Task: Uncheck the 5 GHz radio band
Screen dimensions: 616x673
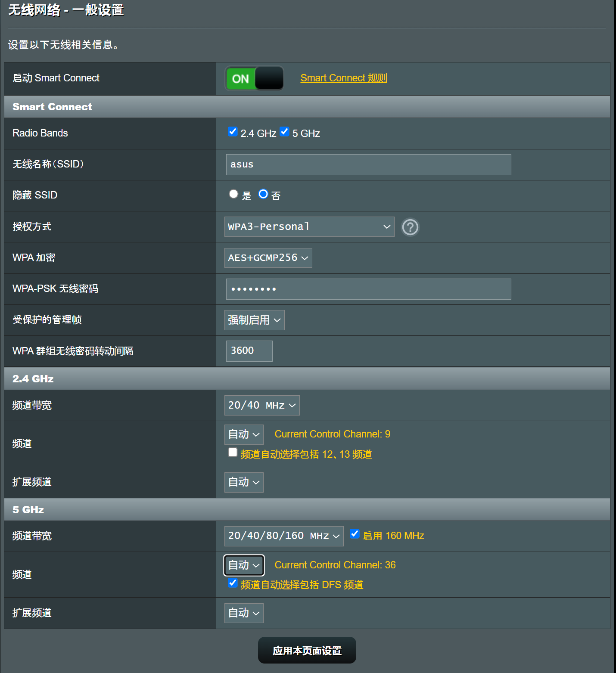Action: pyautogui.click(x=284, y=132)
